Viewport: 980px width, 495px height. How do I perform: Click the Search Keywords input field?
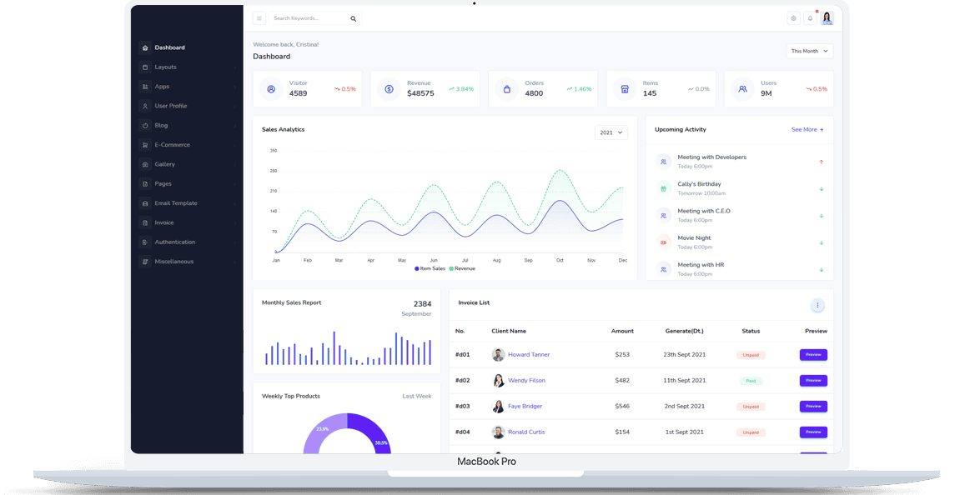[x=309, y=18]
